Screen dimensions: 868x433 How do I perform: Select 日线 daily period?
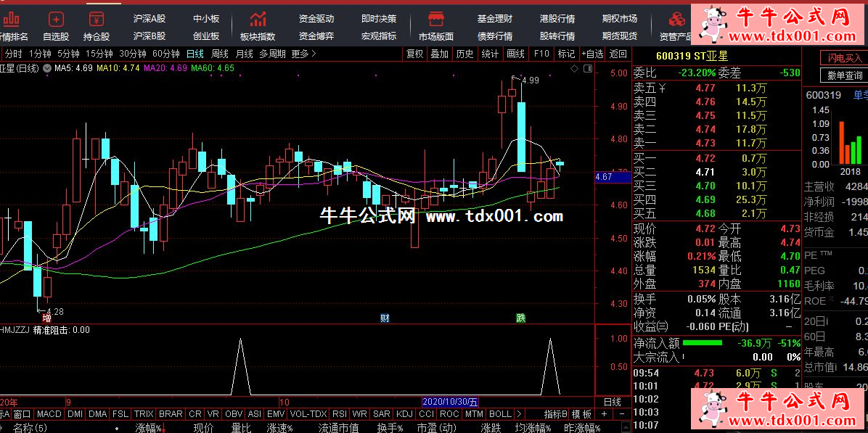(195, 54)
